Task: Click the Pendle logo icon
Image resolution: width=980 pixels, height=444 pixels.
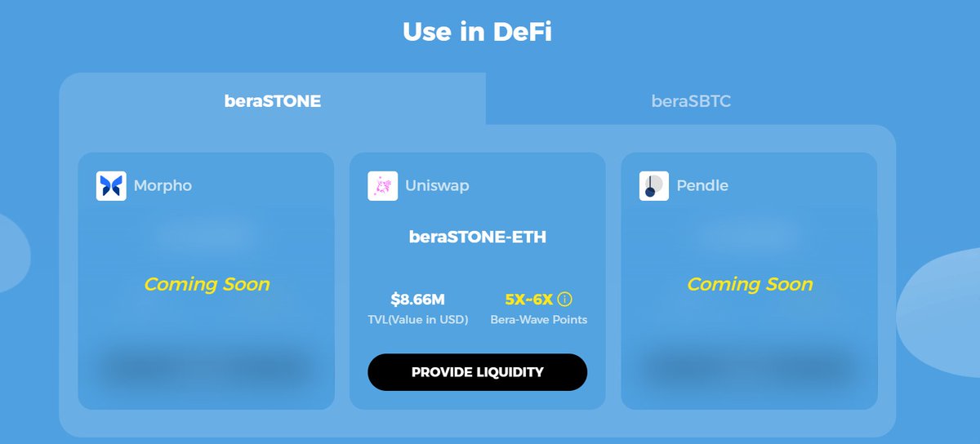Action: (x=653, y=186)
